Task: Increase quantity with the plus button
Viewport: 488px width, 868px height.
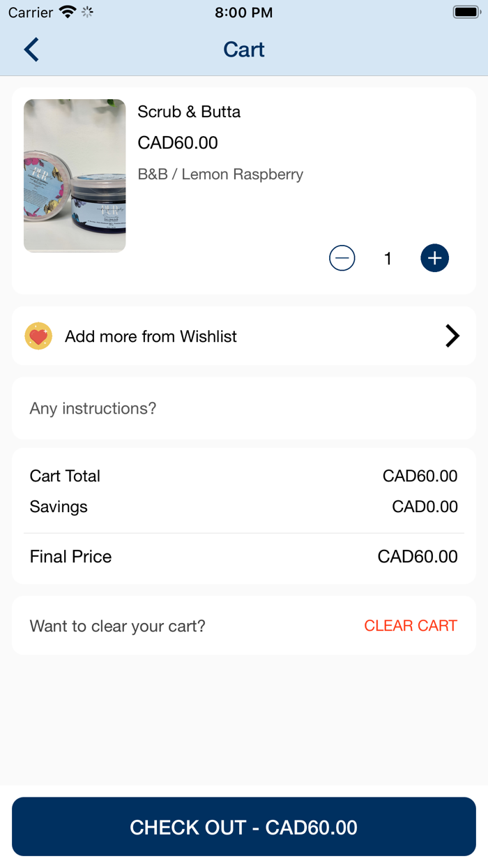Action: pos(434,258)
